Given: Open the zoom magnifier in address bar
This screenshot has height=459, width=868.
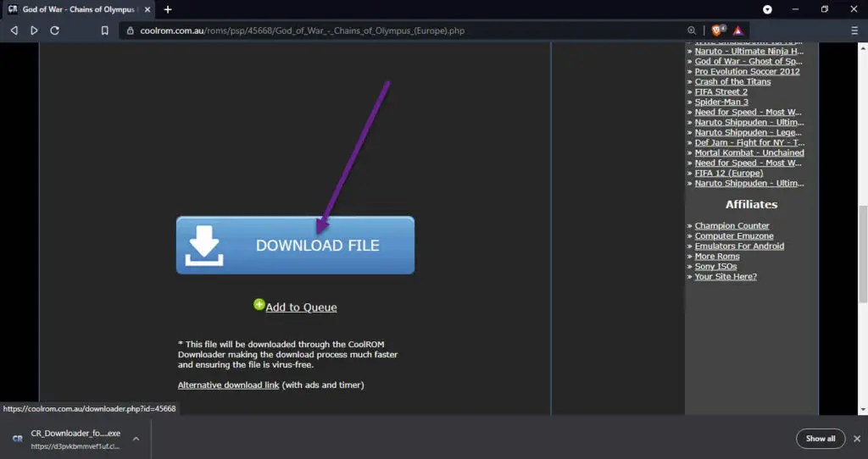Looking at the screenshot, I should click(692, 30).
